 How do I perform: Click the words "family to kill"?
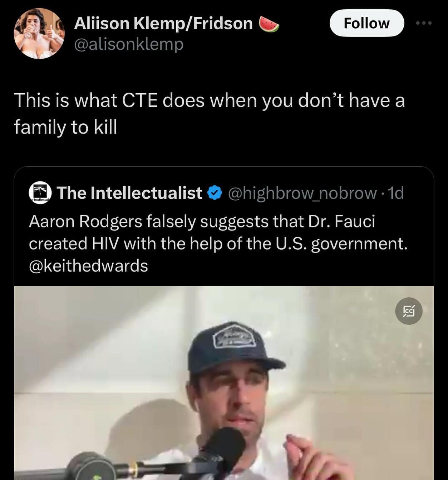click(65, 127)
